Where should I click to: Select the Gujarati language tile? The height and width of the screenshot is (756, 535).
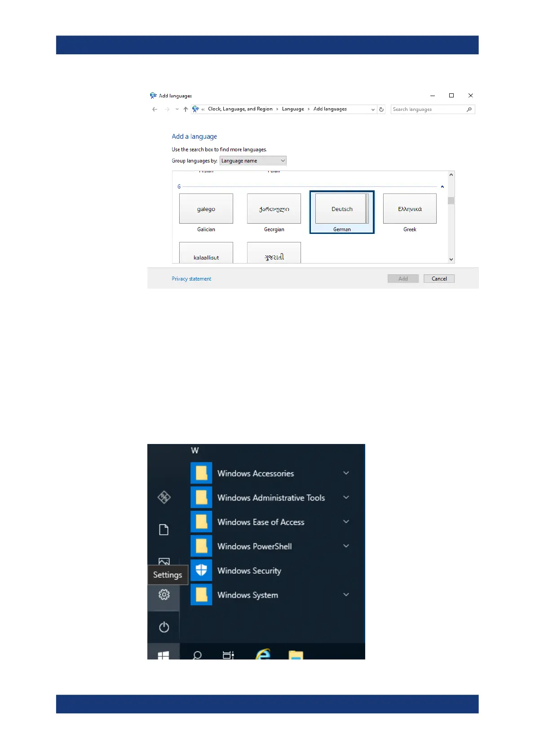pyautogui.click(x=274, y=253)
